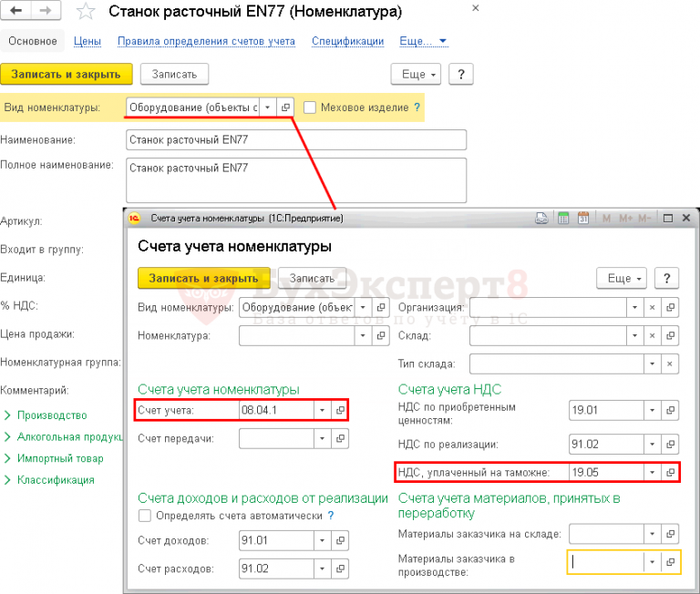Click Записать in main form
This screenshot has height=594, width=700.
point(174,74)
